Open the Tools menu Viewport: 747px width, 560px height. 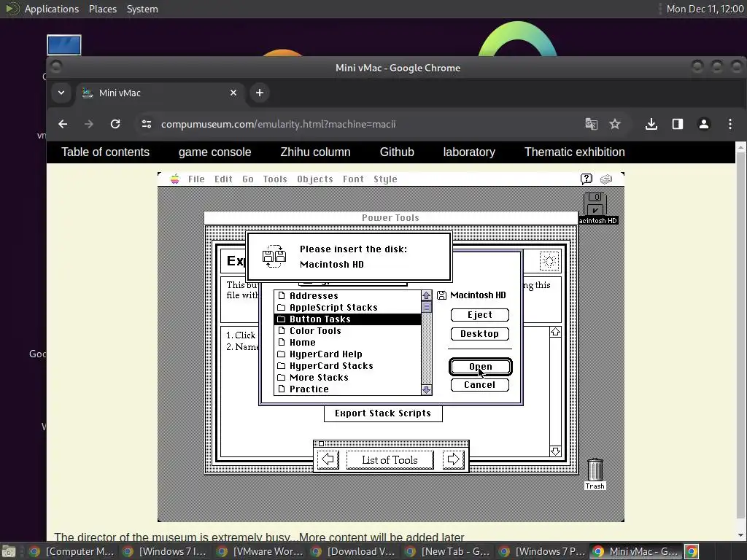pos(275,179)
